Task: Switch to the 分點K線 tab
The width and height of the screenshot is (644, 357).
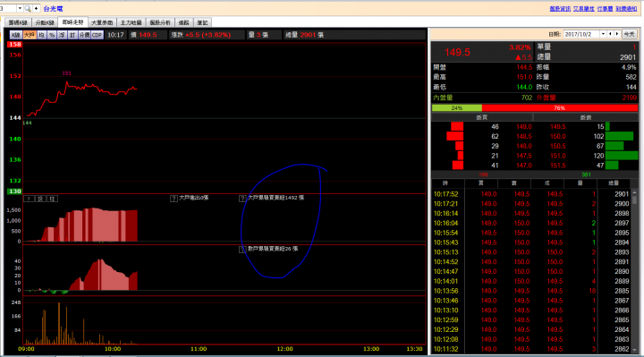Action: coord(45,22)
